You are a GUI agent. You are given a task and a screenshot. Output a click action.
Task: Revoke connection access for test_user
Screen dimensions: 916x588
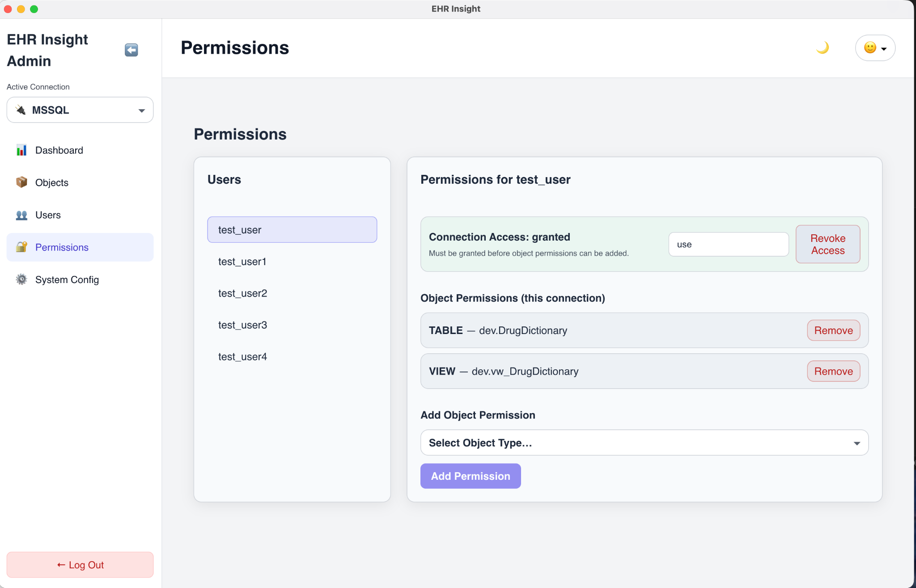click(827, 244)
